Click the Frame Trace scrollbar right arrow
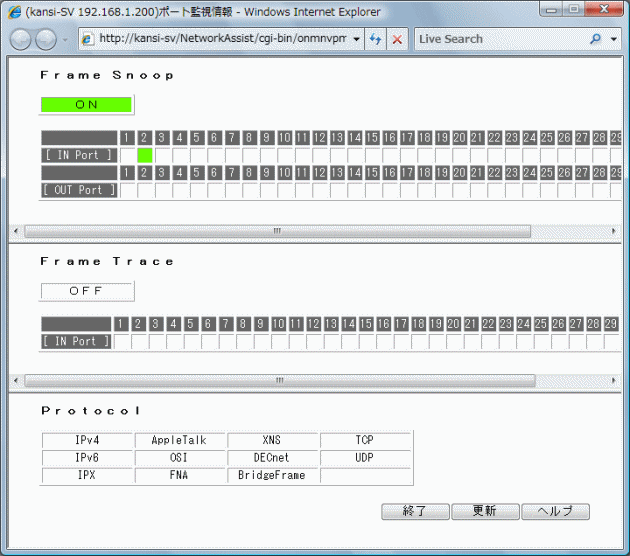 (614, 380)
